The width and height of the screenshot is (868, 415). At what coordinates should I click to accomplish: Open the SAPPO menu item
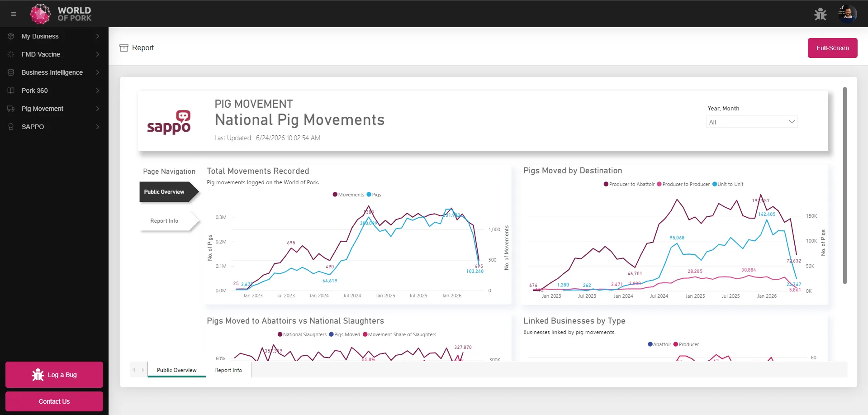click(54, 127)
